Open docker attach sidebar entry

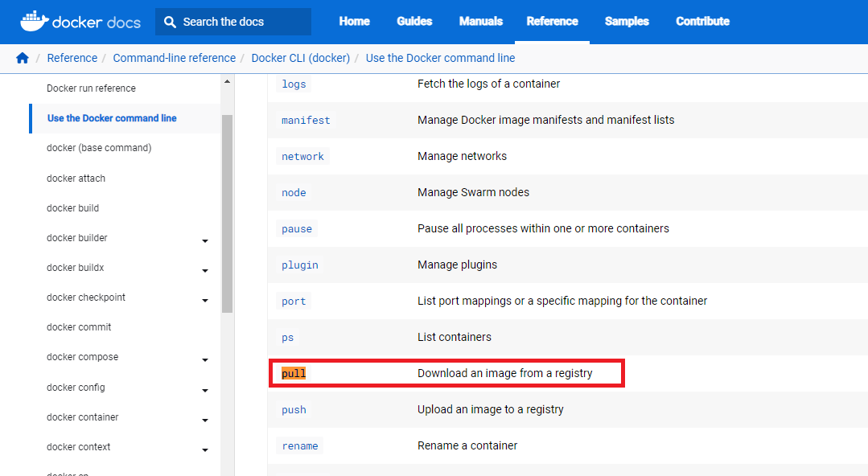[76, 178]
